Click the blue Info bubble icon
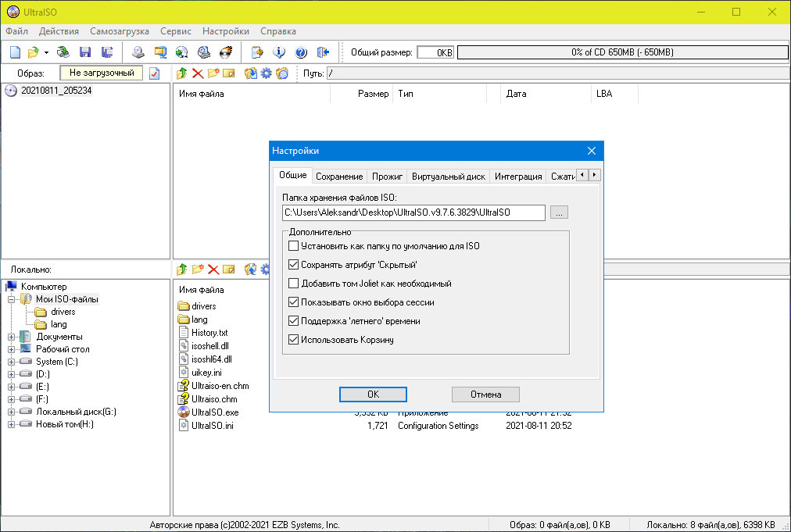791x532 pixels. 279,52
